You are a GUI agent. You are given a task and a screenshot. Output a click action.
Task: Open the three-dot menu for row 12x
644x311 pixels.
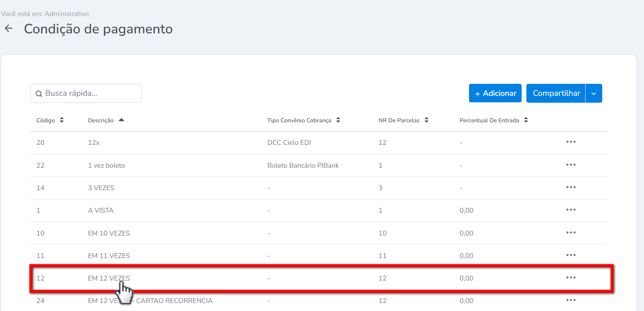click(x=571, y=142)
